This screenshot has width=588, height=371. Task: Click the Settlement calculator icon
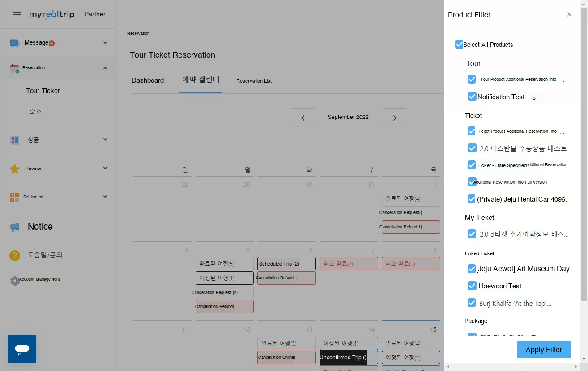(x=15, y=197)
